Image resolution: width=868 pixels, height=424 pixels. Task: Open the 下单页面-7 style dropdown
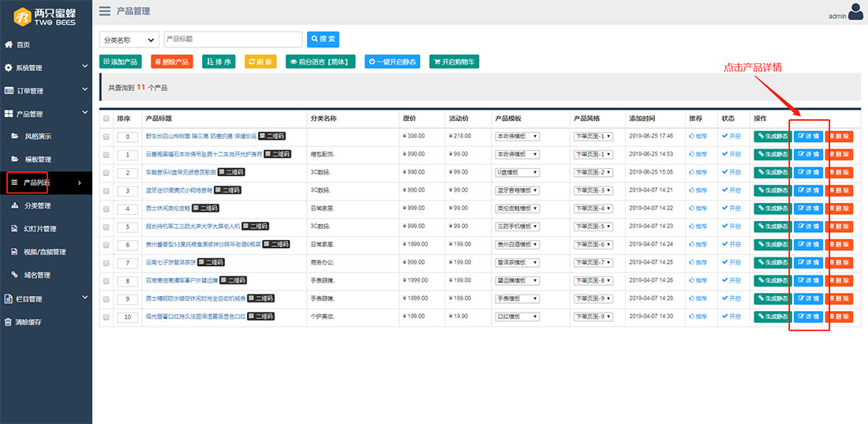point(593,263)
